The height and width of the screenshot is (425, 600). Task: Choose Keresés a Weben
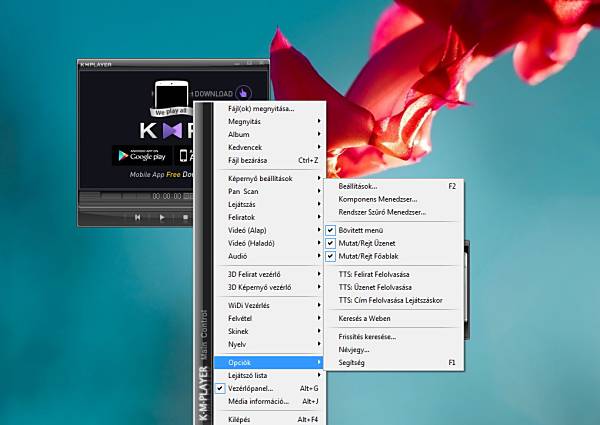coord(393,318)
